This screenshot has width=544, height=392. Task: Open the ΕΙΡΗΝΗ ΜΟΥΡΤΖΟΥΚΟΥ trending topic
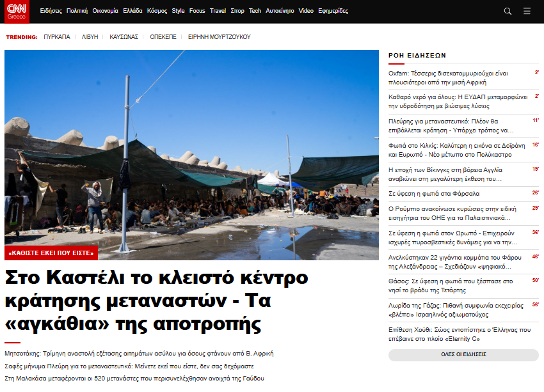pyautogui.click(x=220, y=36)
